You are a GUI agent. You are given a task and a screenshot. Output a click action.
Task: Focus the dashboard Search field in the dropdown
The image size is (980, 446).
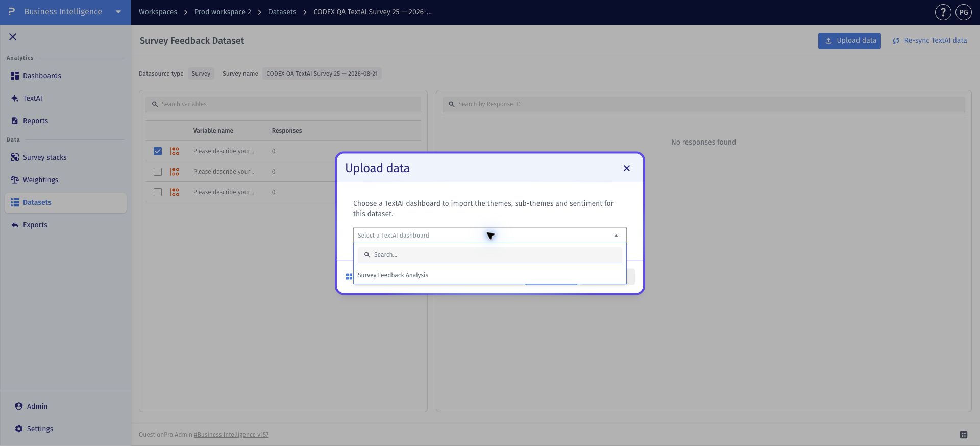489,255
